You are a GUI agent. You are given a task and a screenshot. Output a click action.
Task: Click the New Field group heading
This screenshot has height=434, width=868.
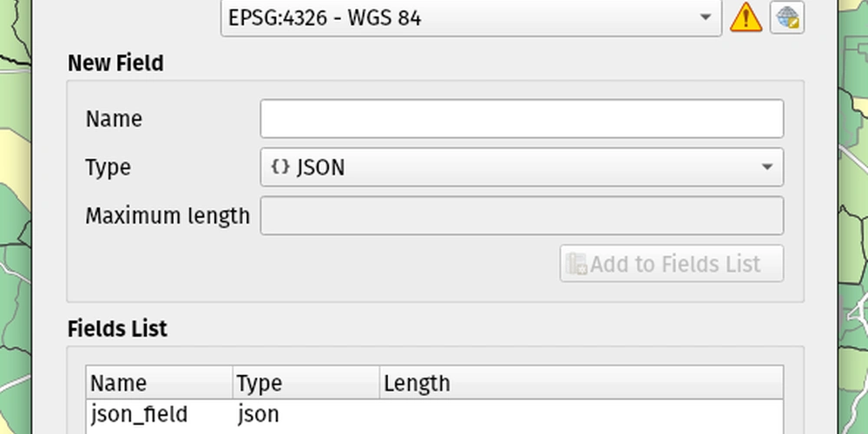tap(115, 63)
